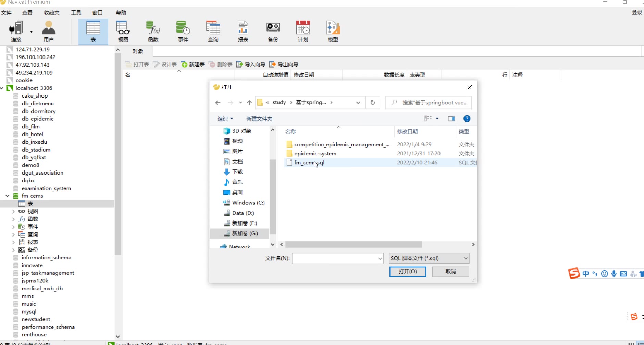Image resolution: width=644 pixels, height=345 pixels.
Task: Collapse the localhost_3306 connection
Action: tap(2, 88)
